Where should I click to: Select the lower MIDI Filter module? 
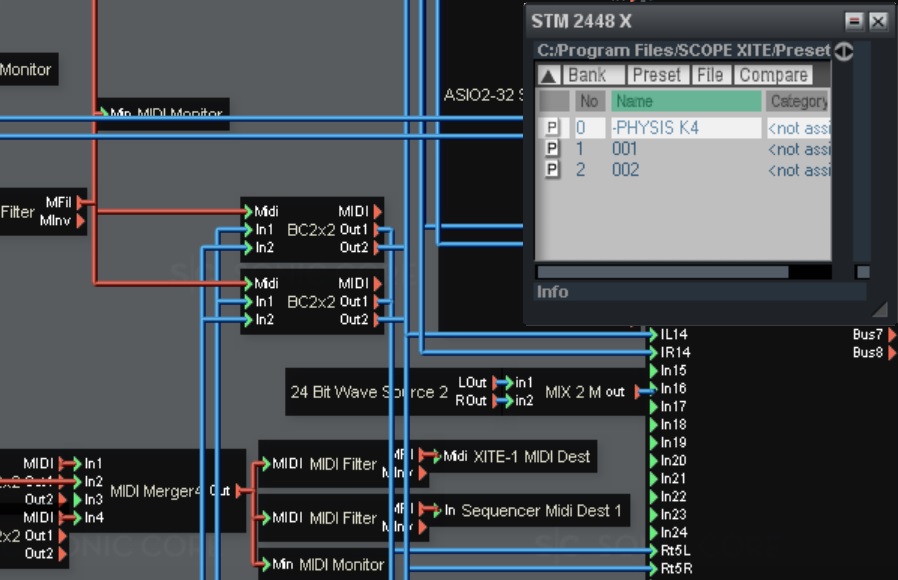344,518
